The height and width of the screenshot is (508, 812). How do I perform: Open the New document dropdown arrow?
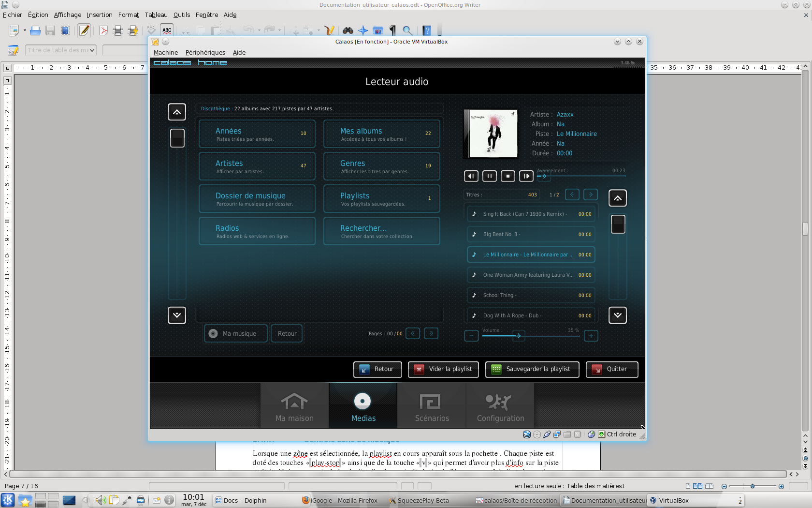click(25, 30)
